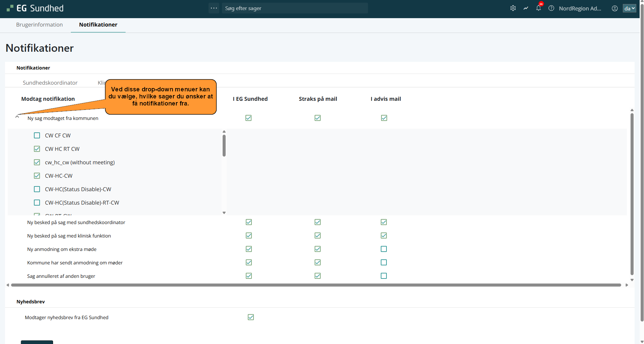This screenshot has height=344, width=644.
Task: Open the da language dropdown
Action: point(629,8)
